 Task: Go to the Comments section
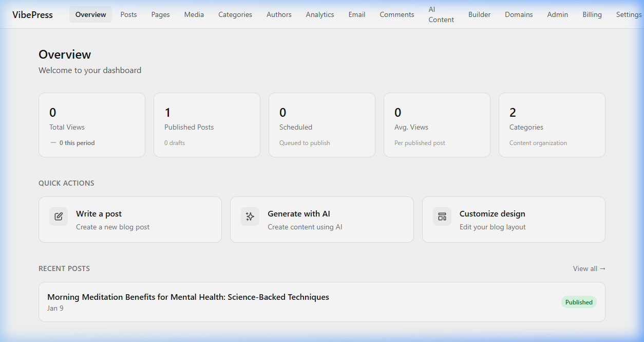(x=396, y=14)
